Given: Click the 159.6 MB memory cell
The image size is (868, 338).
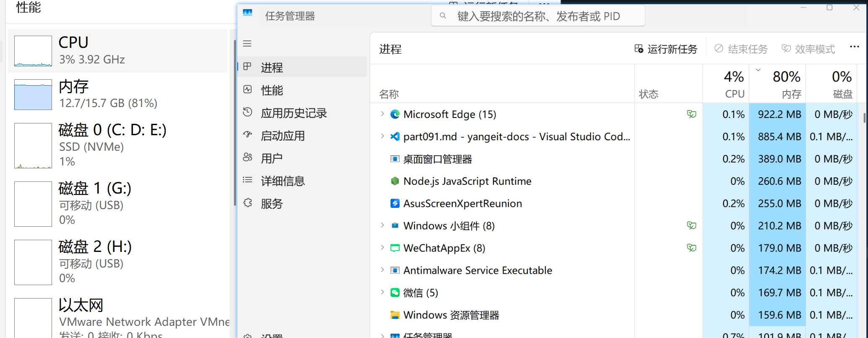Looking at the screenshot, I should (777, 315).
